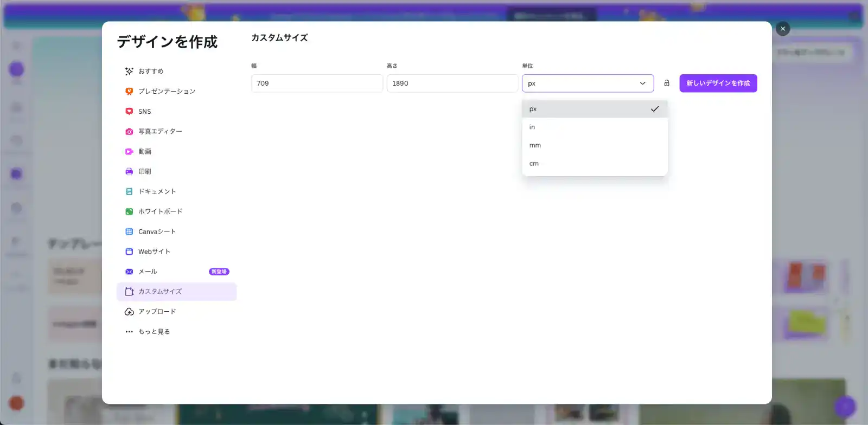Click the SNS heart icon
Viewport: 868px width, 425px height.
(x=129, y=112)
